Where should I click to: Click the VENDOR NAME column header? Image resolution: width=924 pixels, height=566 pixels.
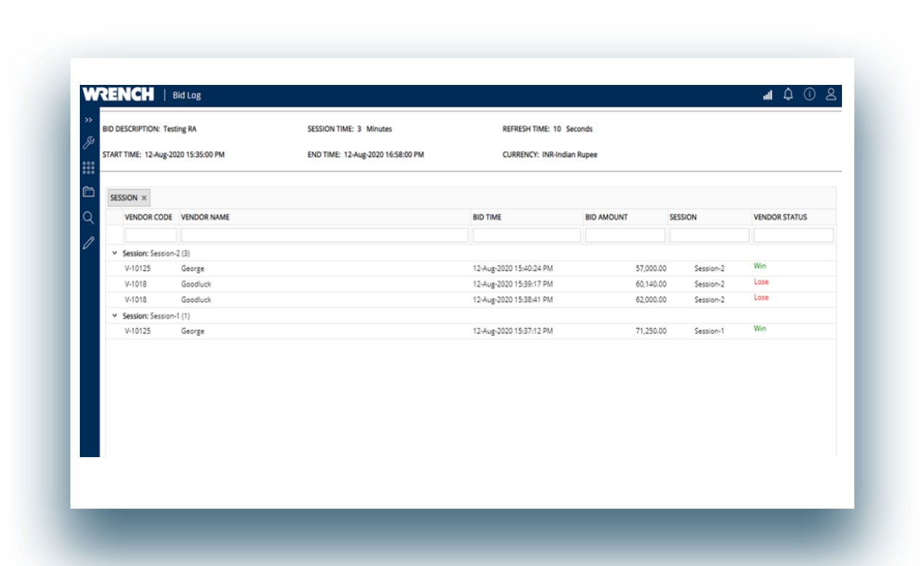point(204,216)
